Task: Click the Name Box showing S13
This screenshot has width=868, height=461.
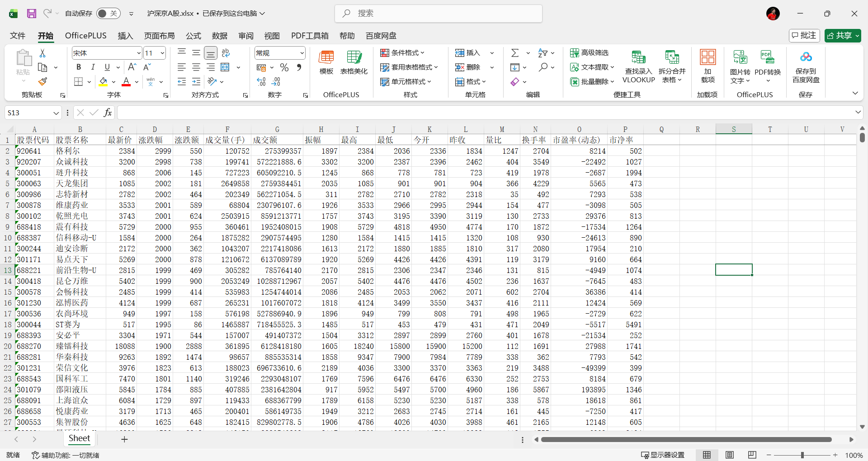Action: pos(33,113)
